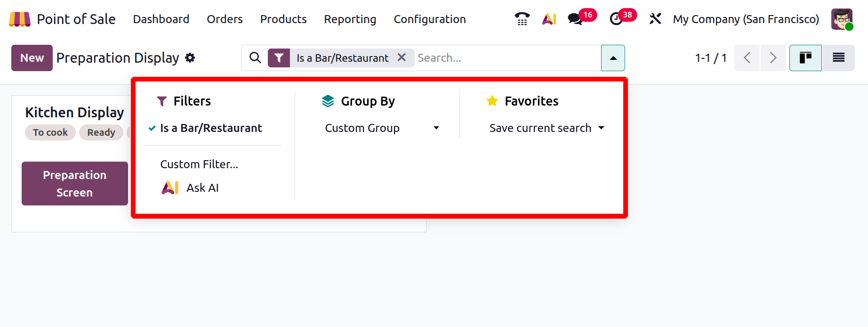Uncheck the Is a Bar/Restaurant filter
This screenshot has width=868, height=327.
pyautogui.click(x=211, y=128)
